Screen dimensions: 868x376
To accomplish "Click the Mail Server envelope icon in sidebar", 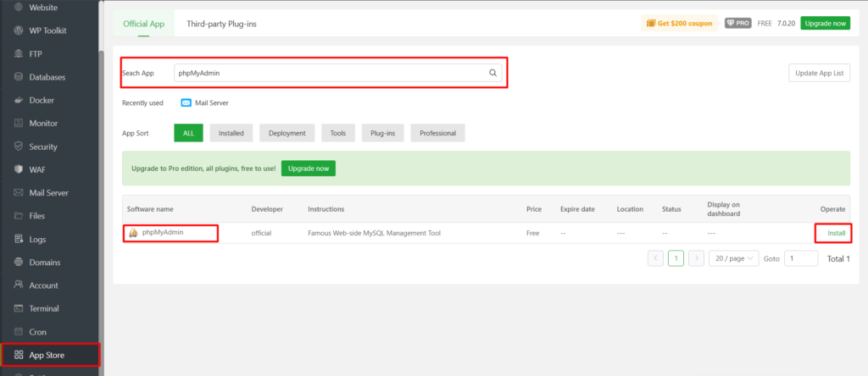I will click(x=19, y=193).
